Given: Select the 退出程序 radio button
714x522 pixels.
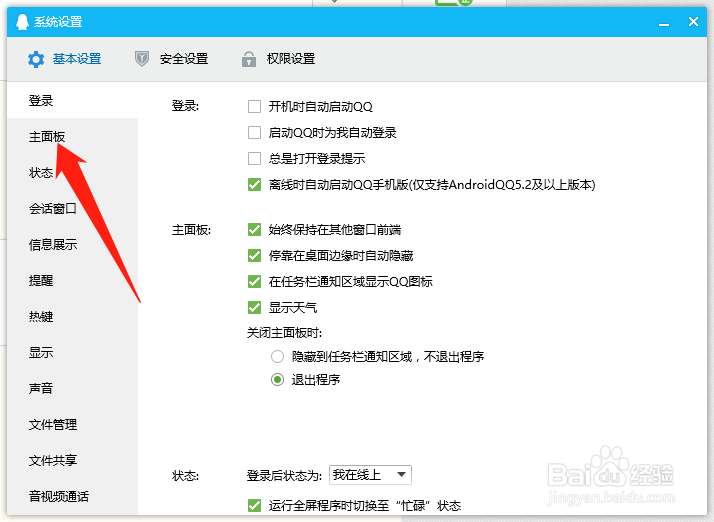Looking at the screenshot, I should click(277, 379).
